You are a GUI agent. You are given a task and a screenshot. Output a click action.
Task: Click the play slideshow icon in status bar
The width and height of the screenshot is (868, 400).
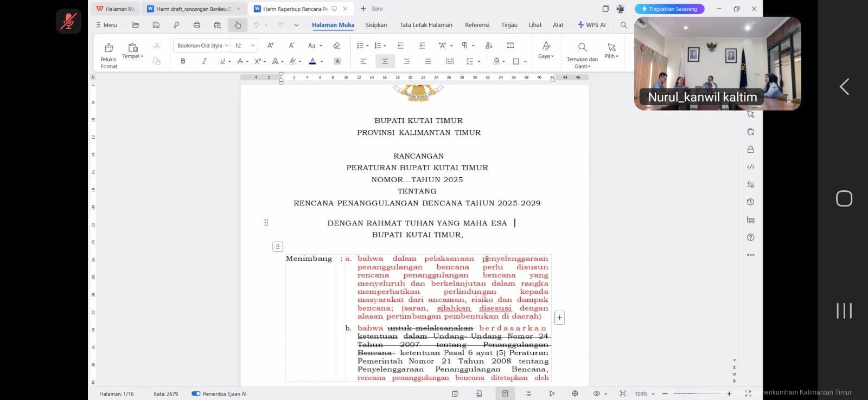pyautogui.click(x=552, y=393)
